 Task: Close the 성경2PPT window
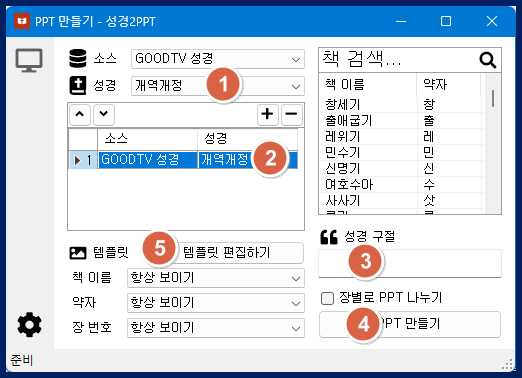[x=492, y=21]
